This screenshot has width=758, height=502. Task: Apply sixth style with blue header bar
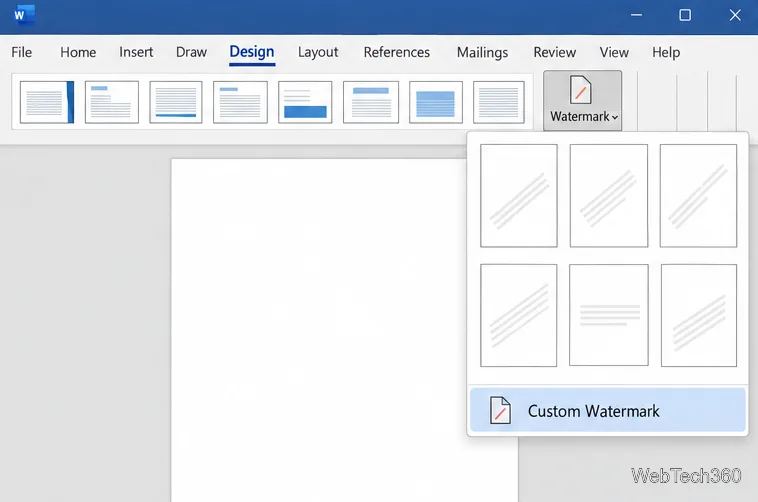[371, 102]
